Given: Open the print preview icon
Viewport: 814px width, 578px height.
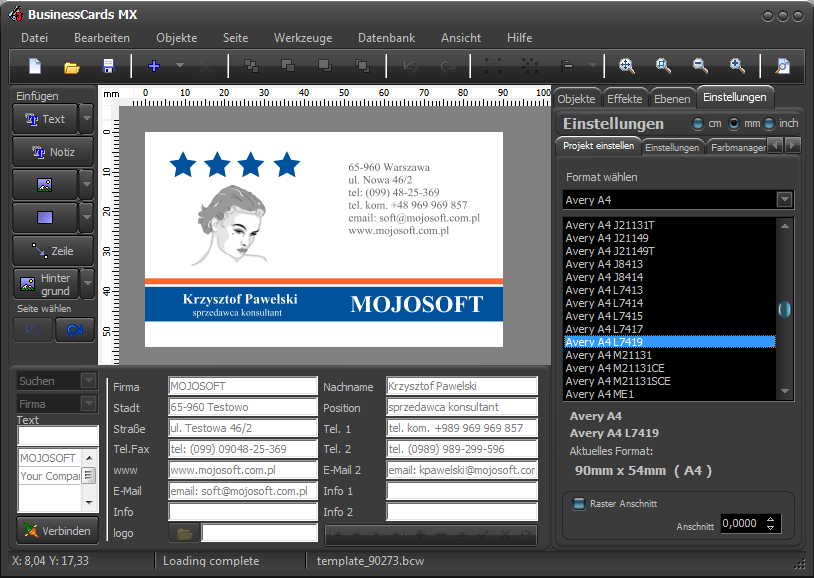Looking at the screenshot, I should click(782, 66).
